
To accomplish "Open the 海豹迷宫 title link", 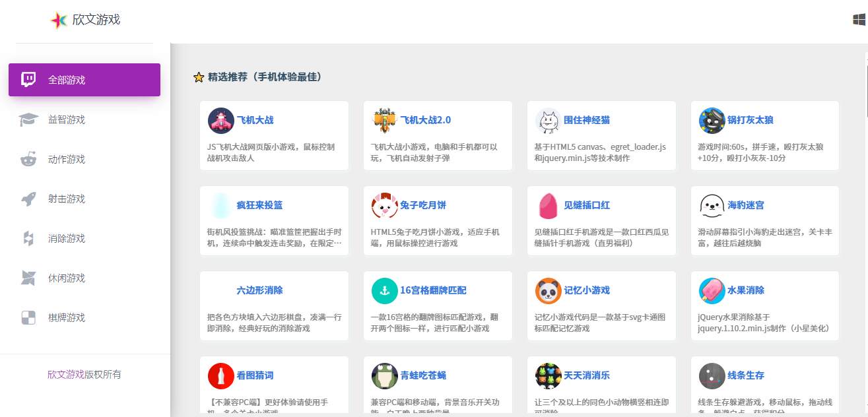I will click(746, 205).
